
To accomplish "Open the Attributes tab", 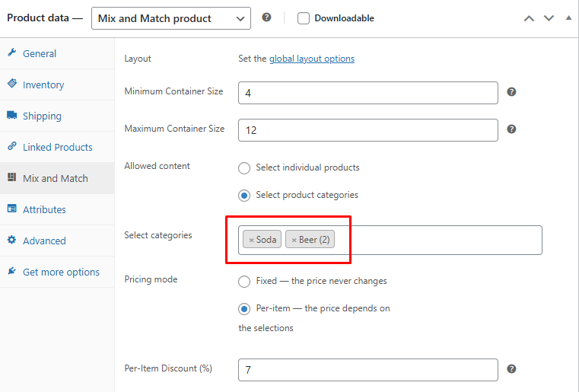I will [57, 209].
